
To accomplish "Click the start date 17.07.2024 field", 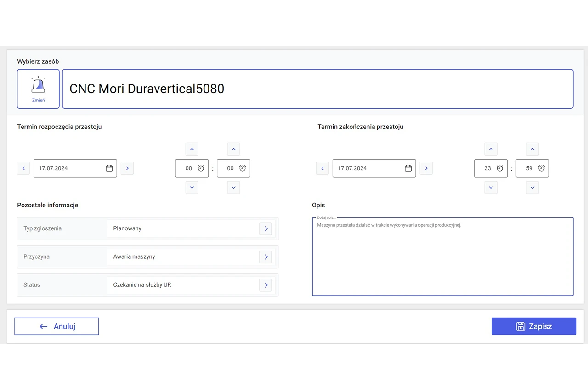I will pos(75,168).
